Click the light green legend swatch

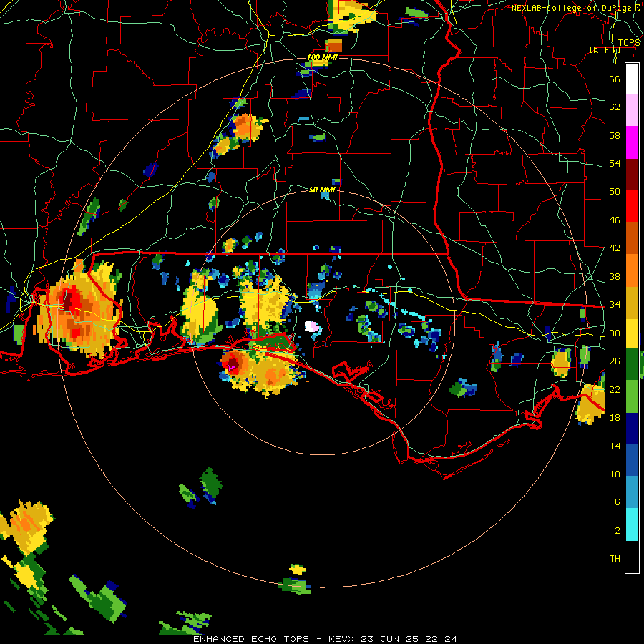632,396
